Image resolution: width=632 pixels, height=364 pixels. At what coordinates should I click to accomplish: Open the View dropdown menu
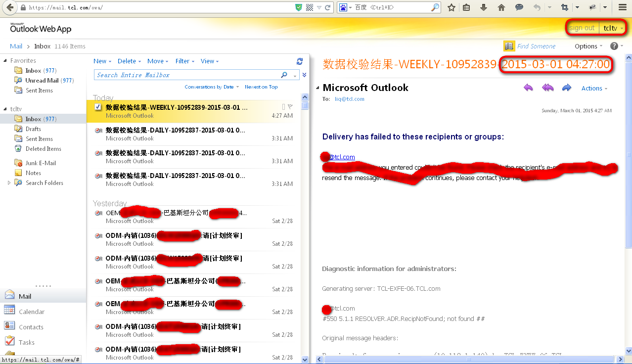point(210,61)
